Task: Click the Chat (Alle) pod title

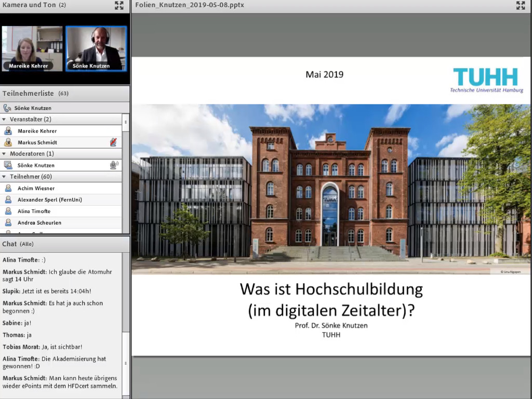Action: tap(18, 244)
